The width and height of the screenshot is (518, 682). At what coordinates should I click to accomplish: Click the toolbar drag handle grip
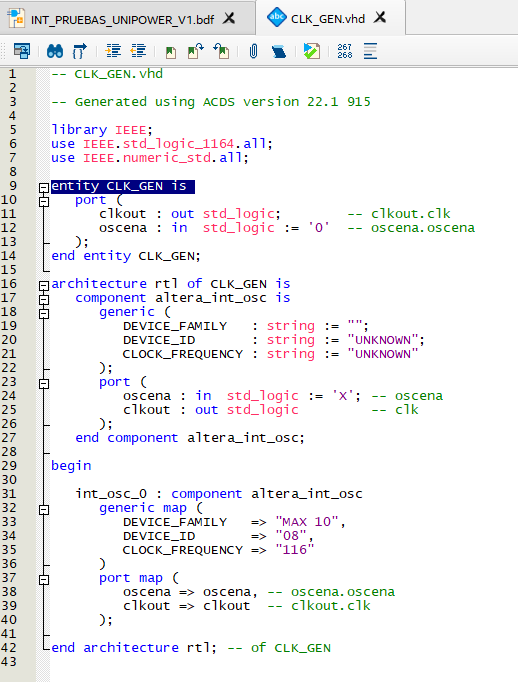tap(3, 51)
